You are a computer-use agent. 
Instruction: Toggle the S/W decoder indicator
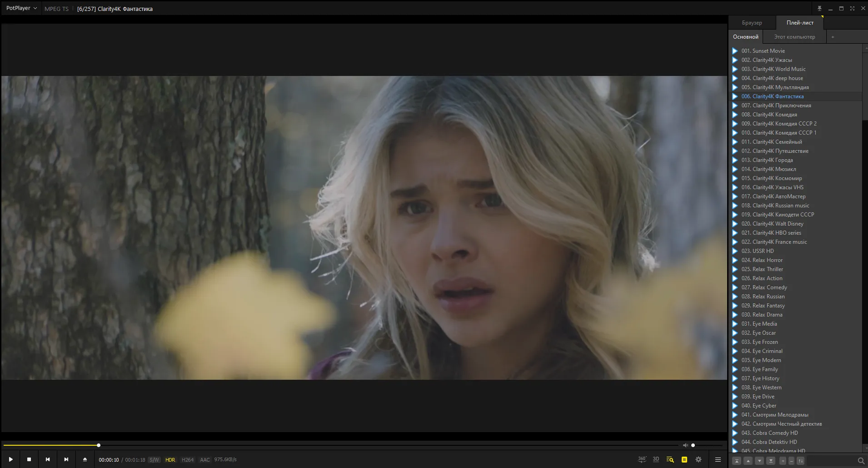[x=154, y=460]
